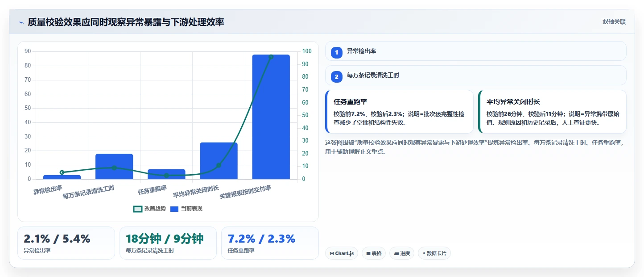Toggle the 改善趋势 legend entry
The width and height of the screenshot is (644, 277).
(149, 209)
